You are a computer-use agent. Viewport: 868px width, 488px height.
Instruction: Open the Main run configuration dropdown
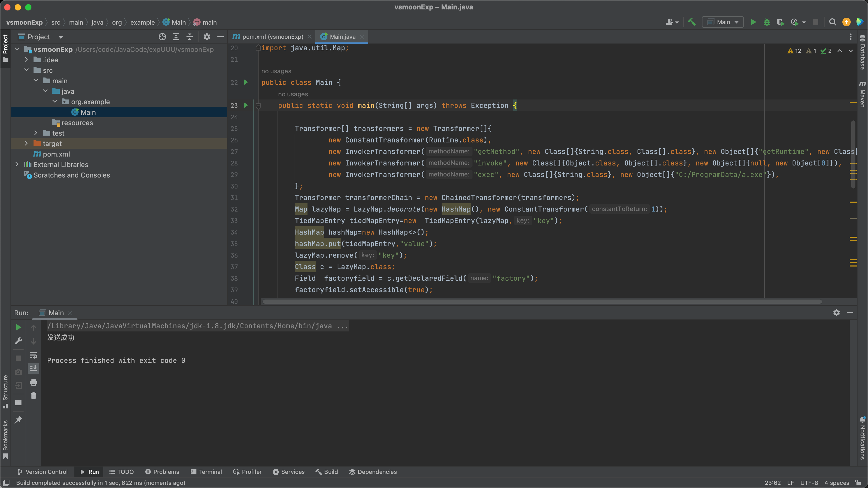723,22
